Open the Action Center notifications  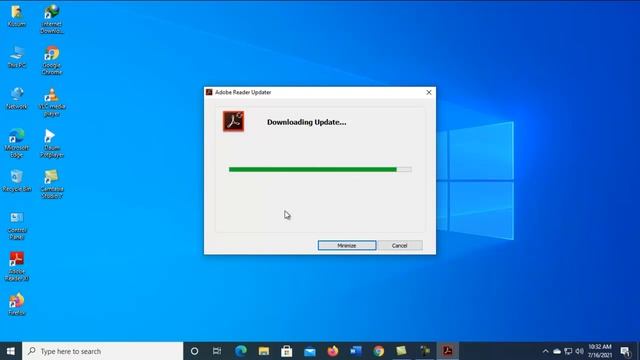click(x=625, y=351)
